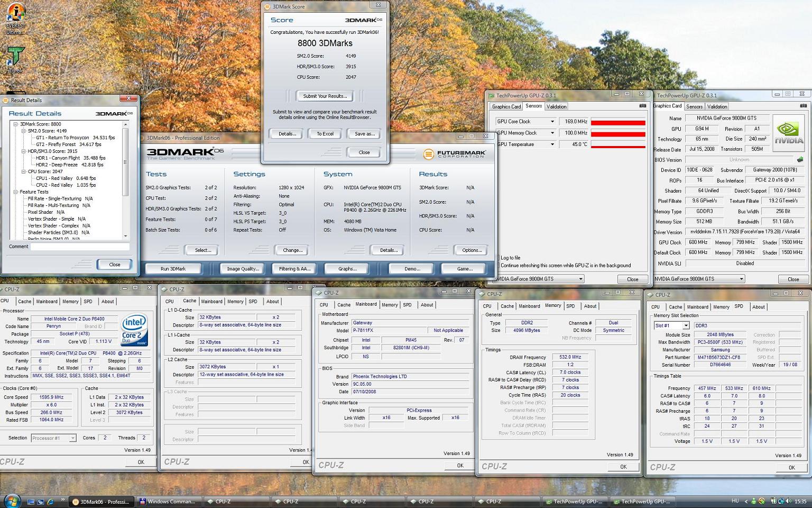
Task: Collapse the Feature Tests tree node
Action: click(x=16, y=192)
